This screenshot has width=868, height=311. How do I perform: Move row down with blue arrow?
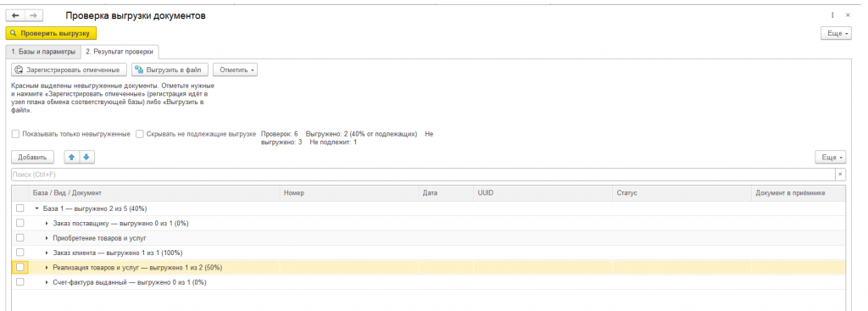coord(86,158)
